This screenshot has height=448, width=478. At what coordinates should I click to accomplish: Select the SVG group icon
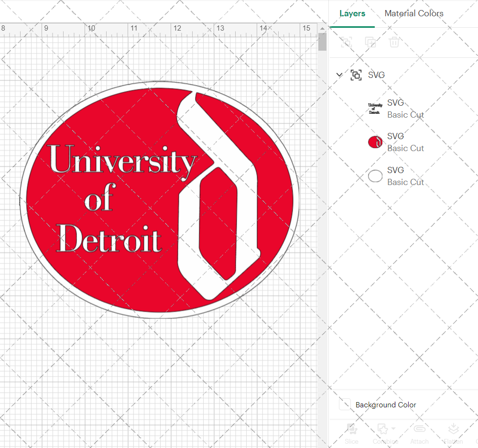(x=356, y=75)
